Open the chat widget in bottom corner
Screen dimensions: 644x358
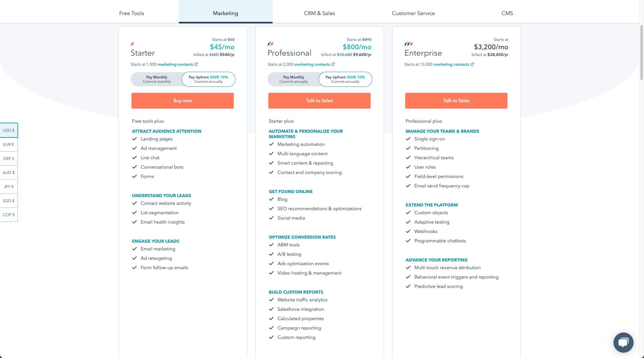click(x=623, y=342)
